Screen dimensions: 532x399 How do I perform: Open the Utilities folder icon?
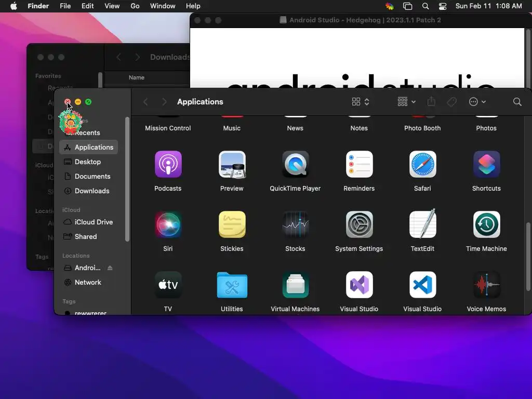click(x=232, y=285)
